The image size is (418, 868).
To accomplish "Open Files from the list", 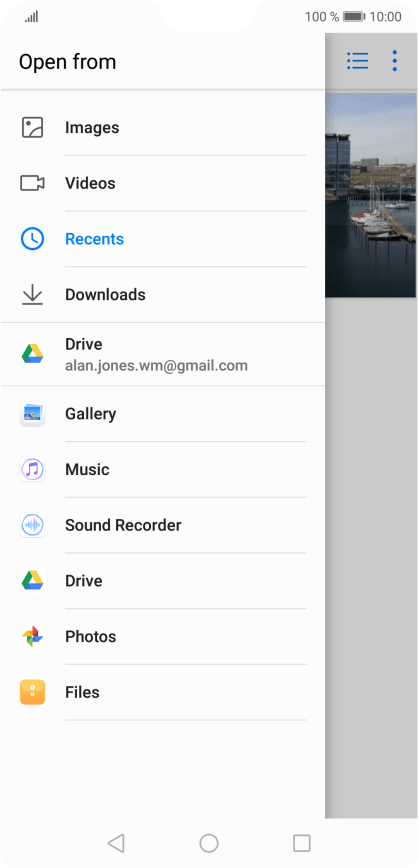I will coord(163,692).
